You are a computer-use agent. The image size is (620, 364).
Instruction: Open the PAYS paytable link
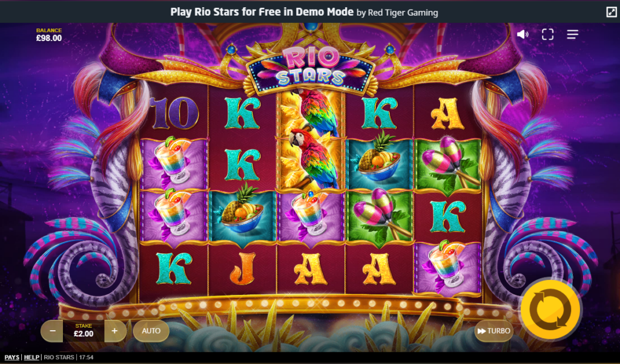pyautogui.click(x=12, y=357)
